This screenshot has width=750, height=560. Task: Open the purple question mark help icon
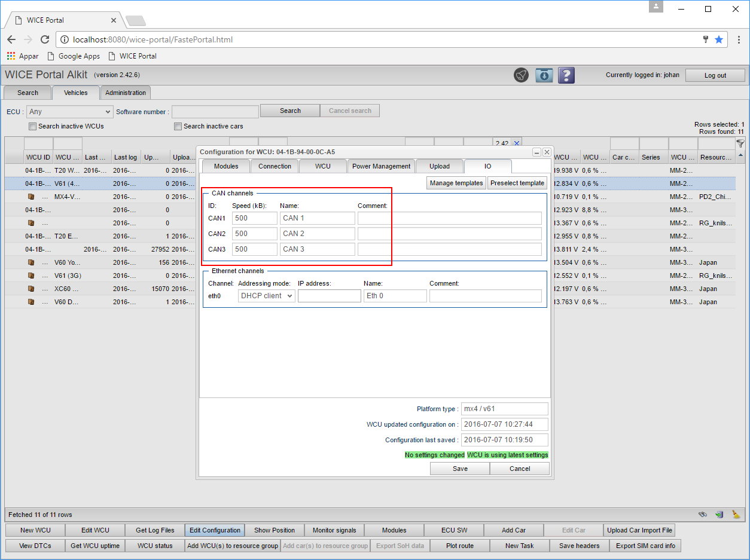(566, 75)
